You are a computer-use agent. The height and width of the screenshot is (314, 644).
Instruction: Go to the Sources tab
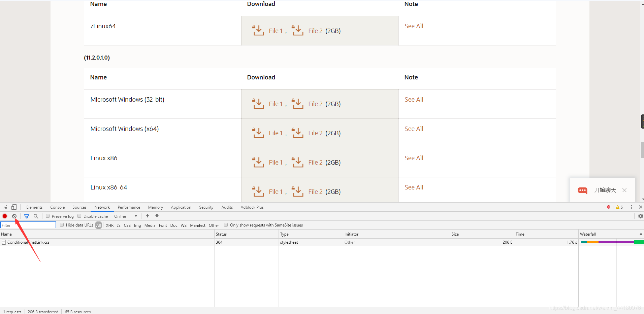79,207
